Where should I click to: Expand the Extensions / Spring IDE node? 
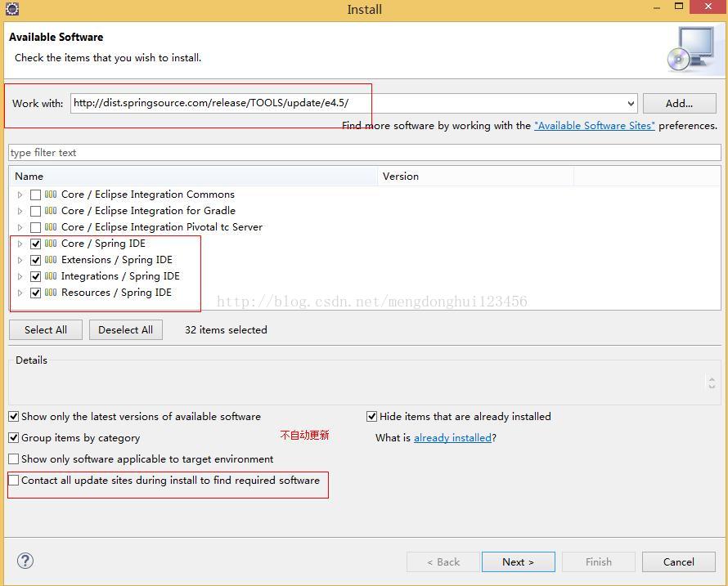coord(20,260)
